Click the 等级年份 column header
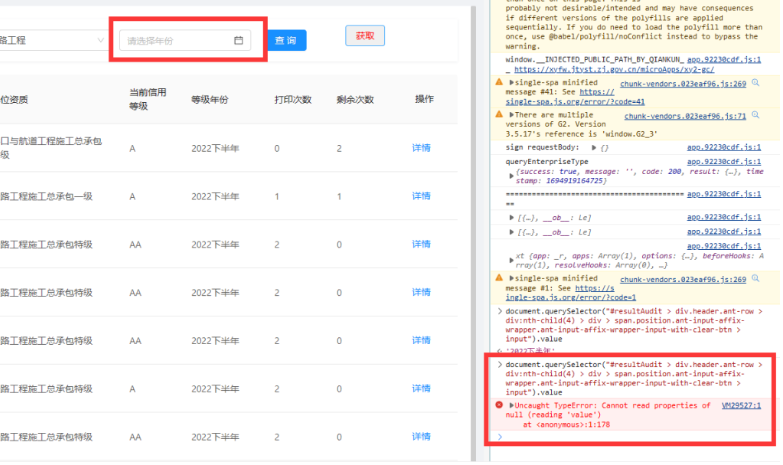 point(210,99)
